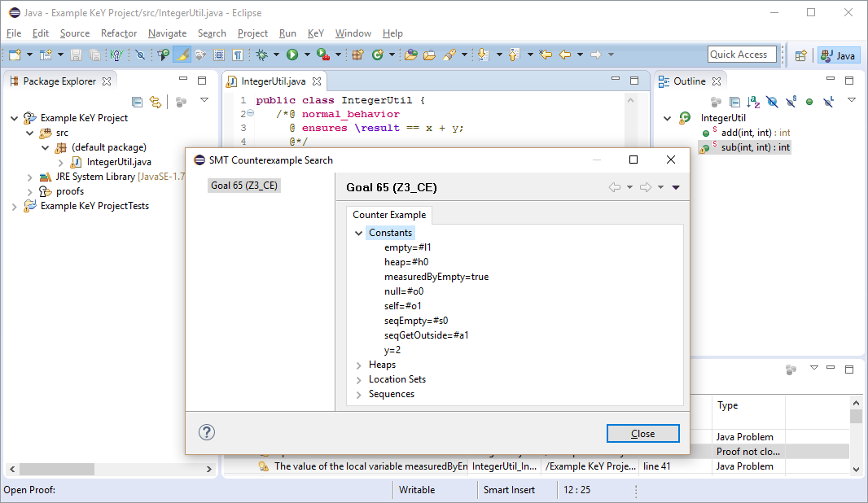Click the yellow Back navigation arrow
Viewport: 868px width, 503px height.
click(x=564, y=55)
